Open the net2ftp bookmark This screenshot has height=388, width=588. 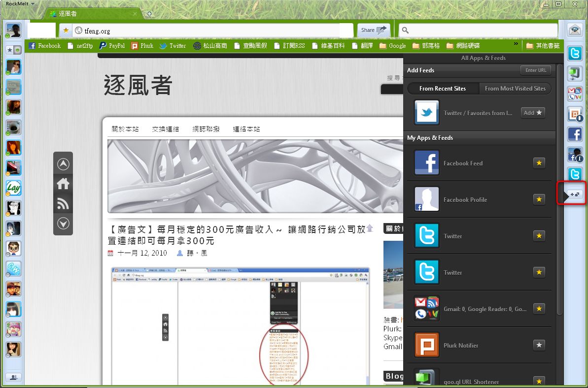tap(80, 46)
